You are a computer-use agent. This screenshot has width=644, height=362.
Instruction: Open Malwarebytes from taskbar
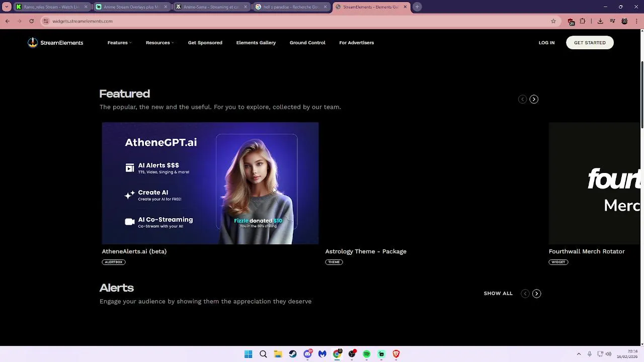[x=323, y=354]
